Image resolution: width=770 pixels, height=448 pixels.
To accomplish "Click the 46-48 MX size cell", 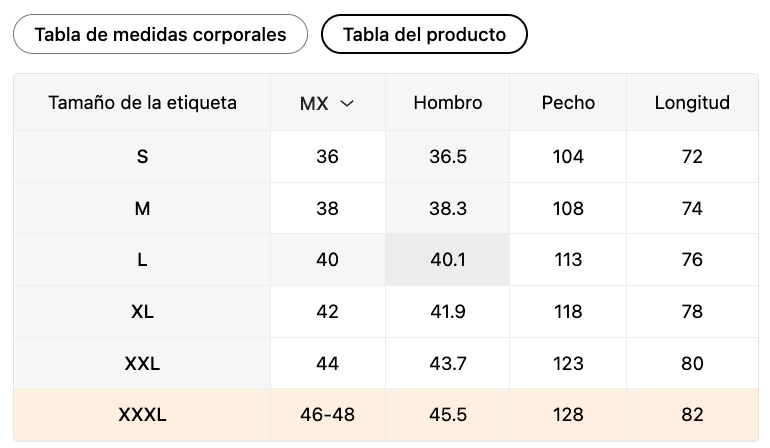I will (328, 415).
